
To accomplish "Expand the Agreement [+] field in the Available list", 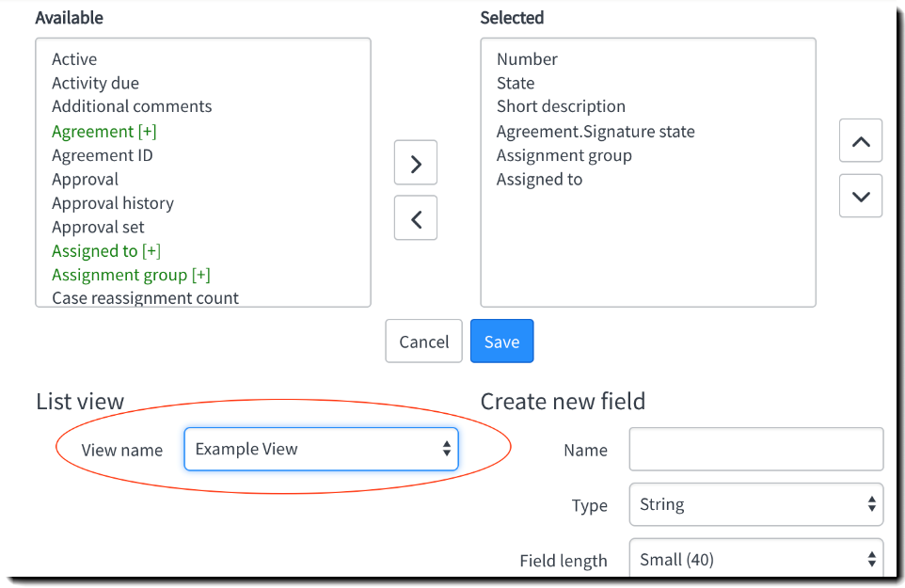I will pos(103,131).
